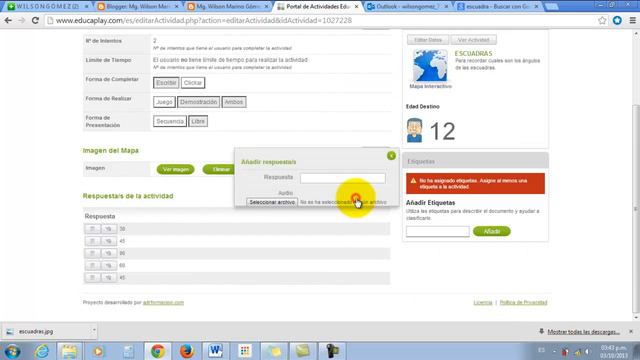
Task: Click Seleccionar archivo for audio
Action: pos(272,202)
